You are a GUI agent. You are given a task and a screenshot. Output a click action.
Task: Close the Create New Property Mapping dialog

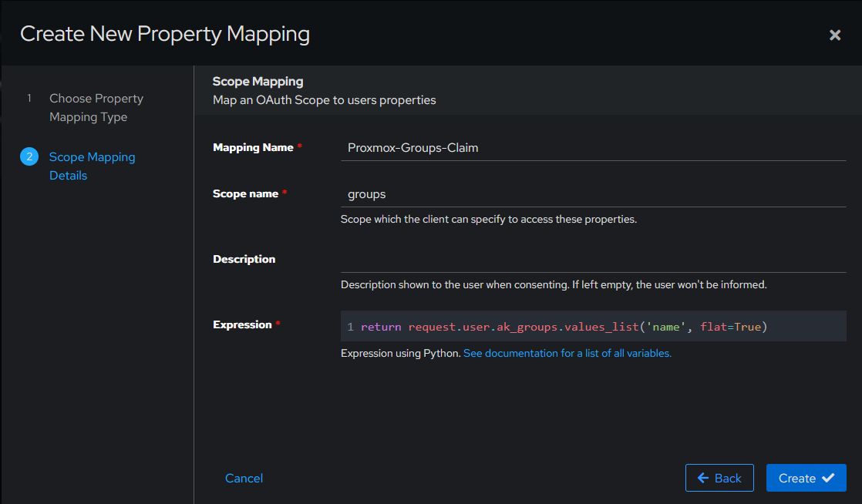tap(834, 35)
